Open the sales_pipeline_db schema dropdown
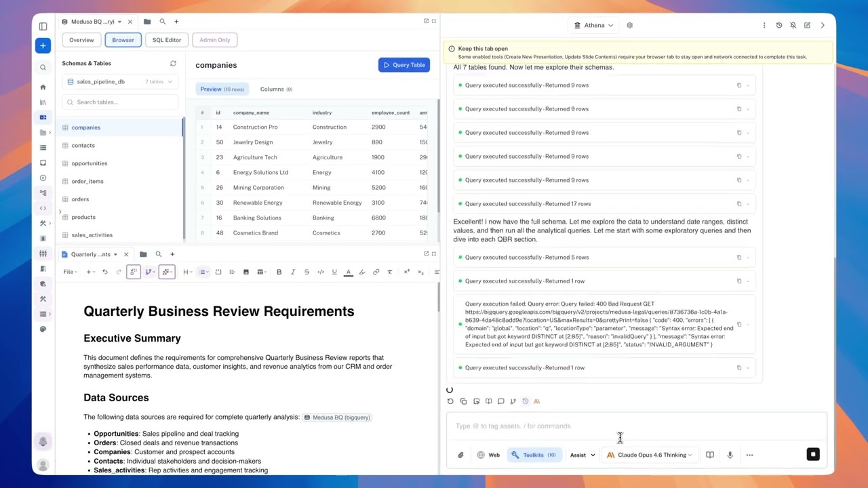 [x=120, y=81]
